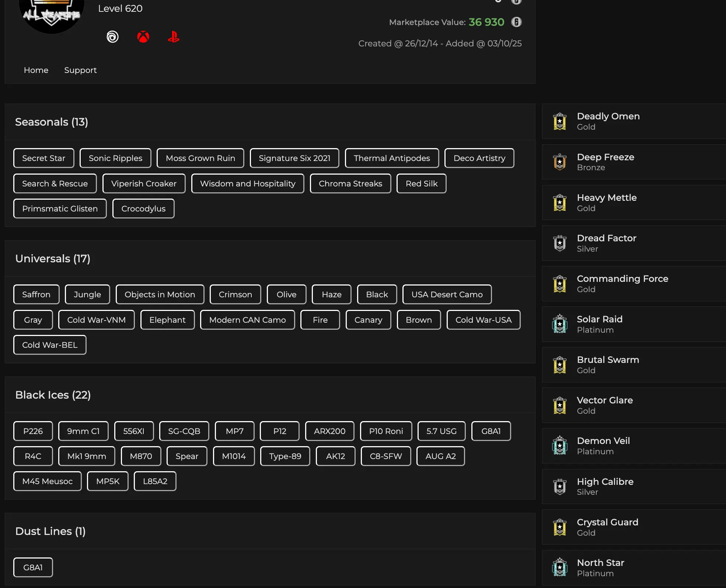
Task: Click the G8A1 tag under Dust Lines
Action: coord(33,567)
